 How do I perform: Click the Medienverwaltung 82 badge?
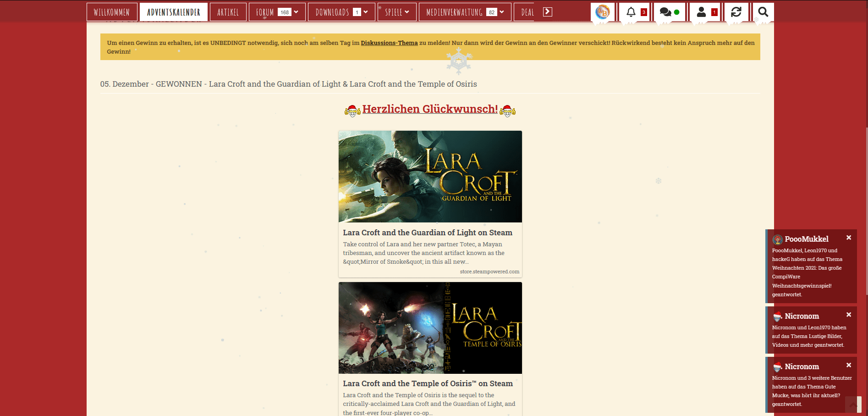[492, 12]
